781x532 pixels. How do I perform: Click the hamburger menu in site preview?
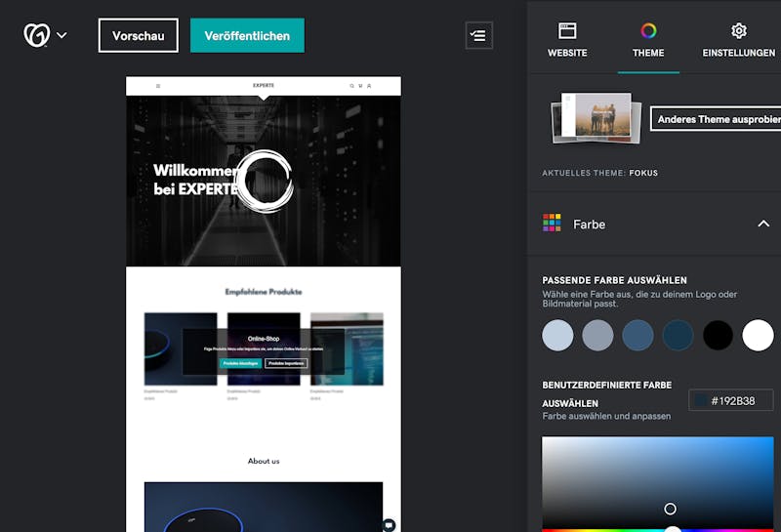click(158, 86)
